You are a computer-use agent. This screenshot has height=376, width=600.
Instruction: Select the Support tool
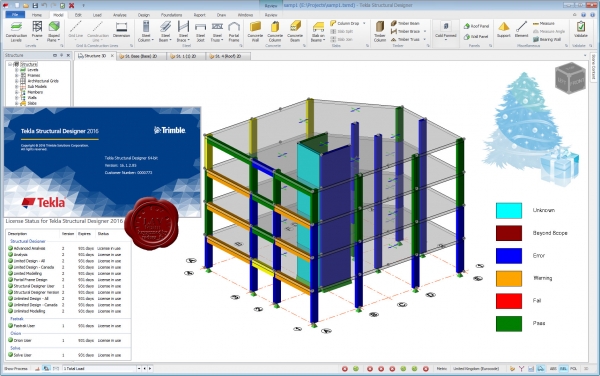click(x=504, y=29)
